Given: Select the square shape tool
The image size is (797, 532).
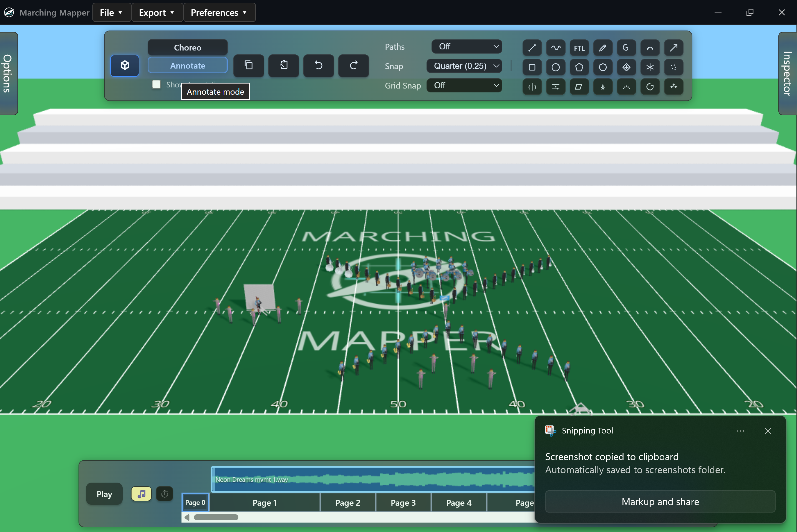Looking at the screenshot, I should point(532,67).
